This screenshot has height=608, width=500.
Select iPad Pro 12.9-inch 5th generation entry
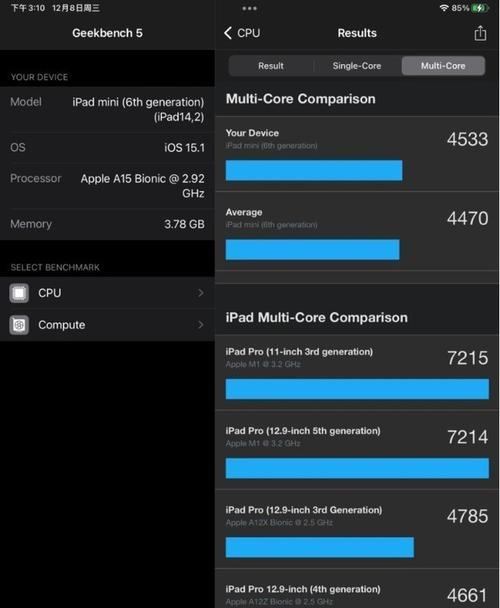point(357,452)
